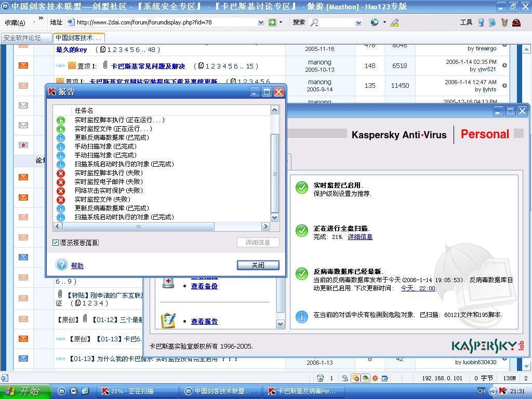Open the 工具 tools menu

click(466, 22)
